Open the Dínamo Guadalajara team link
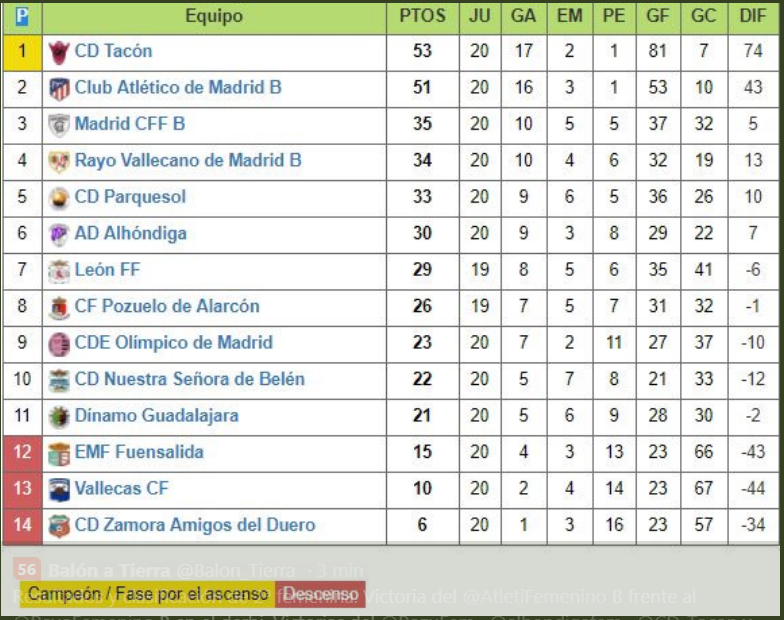Screen dimensions: 784x620 156,416
